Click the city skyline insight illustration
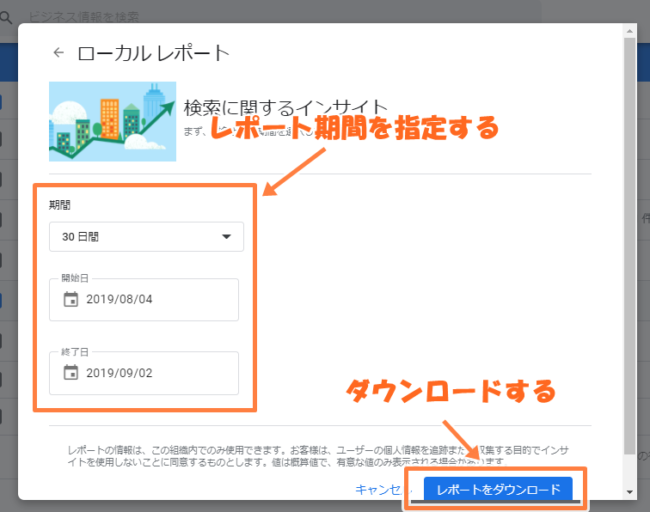Screen dimensions: 650x512 point(112,121)
